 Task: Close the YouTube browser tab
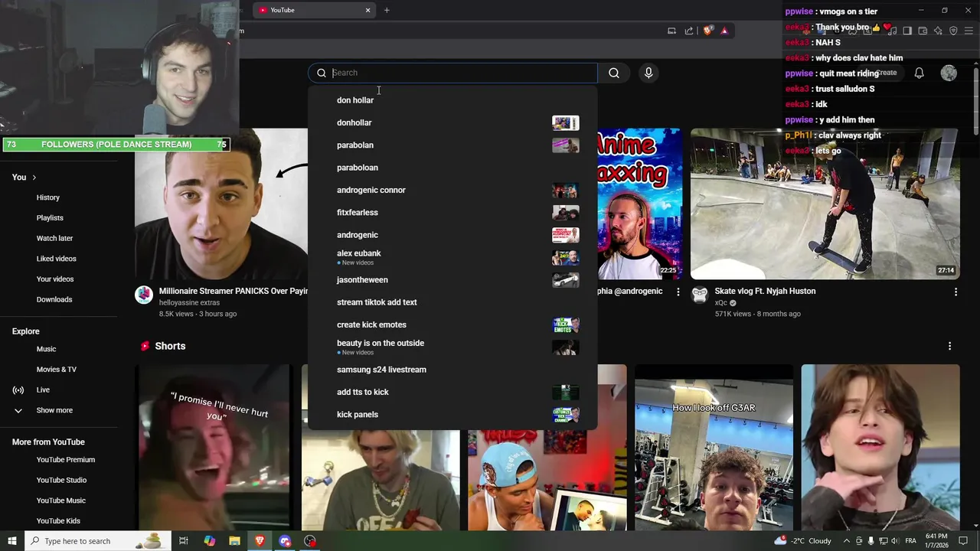367,10
